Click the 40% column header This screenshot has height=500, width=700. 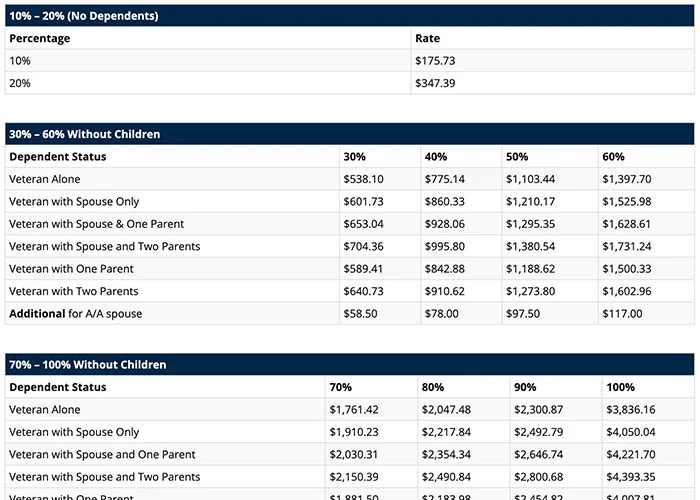(436, 157)
